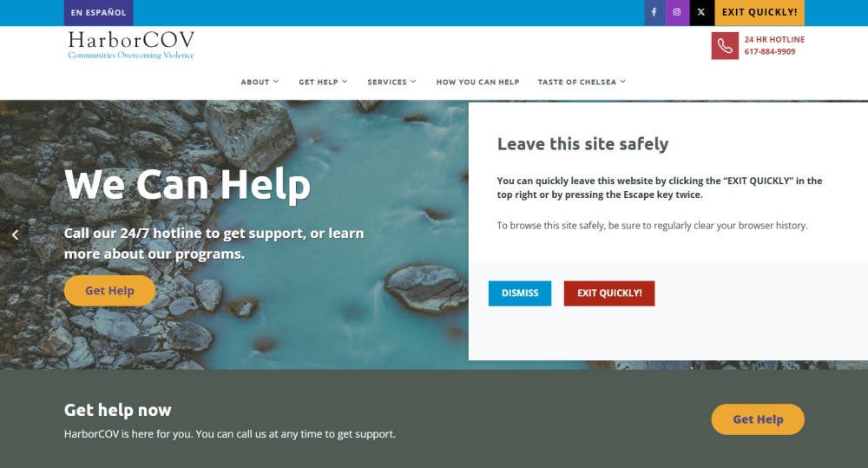Click Get Help button on hero banner
The height and width of the screenshot is (468, 868).
[109, 291]
